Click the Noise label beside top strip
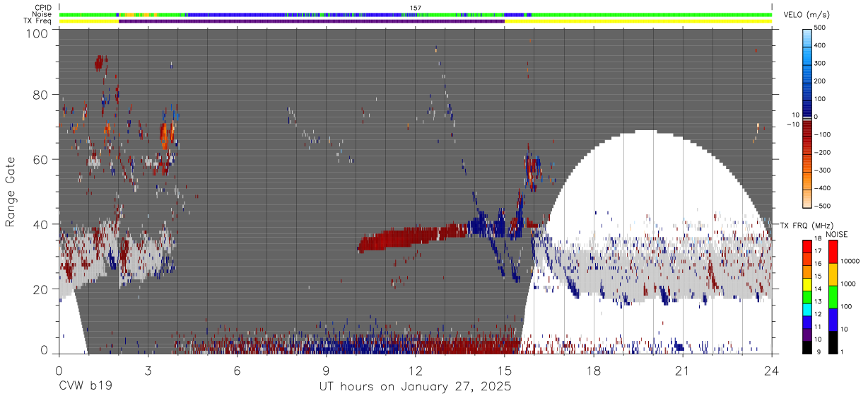 click(x=42, y=14)
